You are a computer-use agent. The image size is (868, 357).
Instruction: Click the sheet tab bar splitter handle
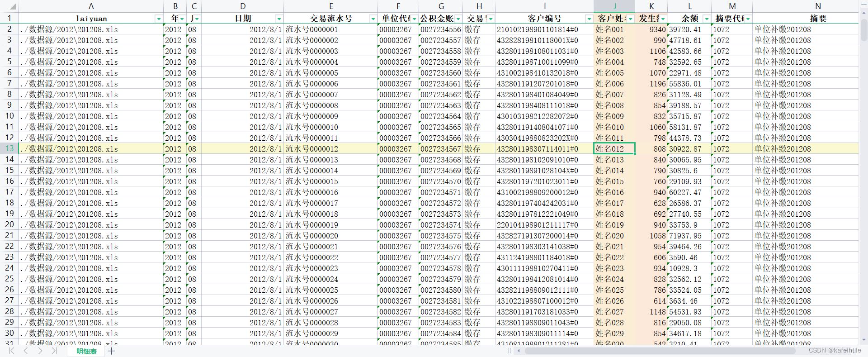point(509,351)
